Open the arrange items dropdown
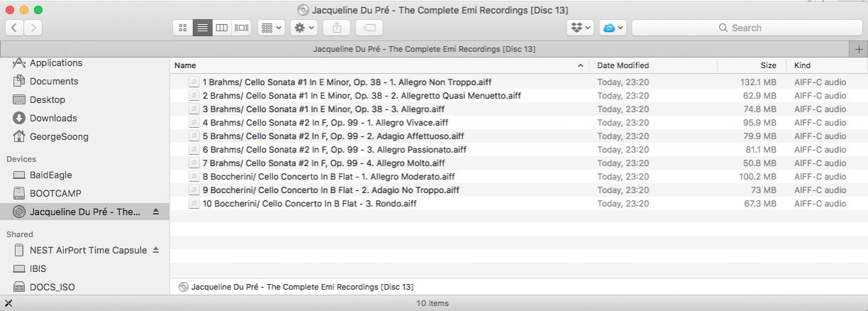 271,28
